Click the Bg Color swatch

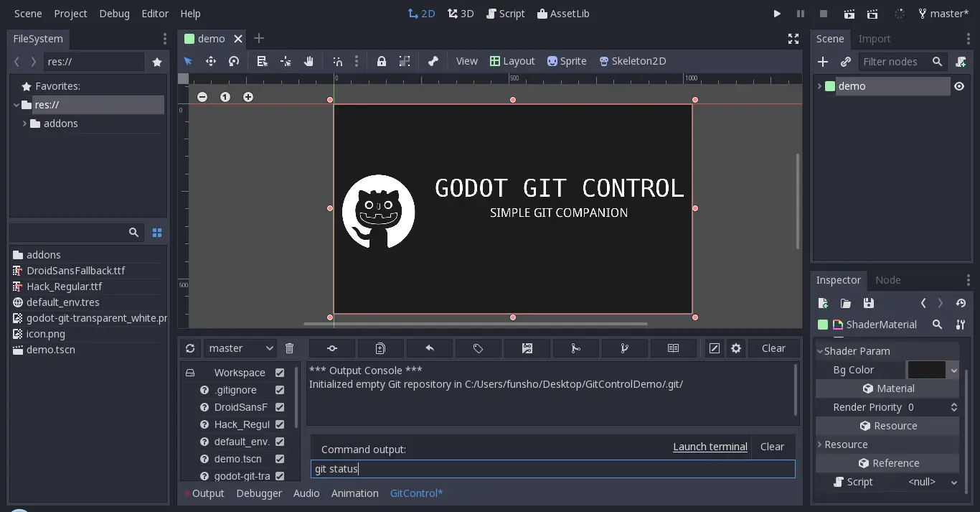tap(926, 370)
